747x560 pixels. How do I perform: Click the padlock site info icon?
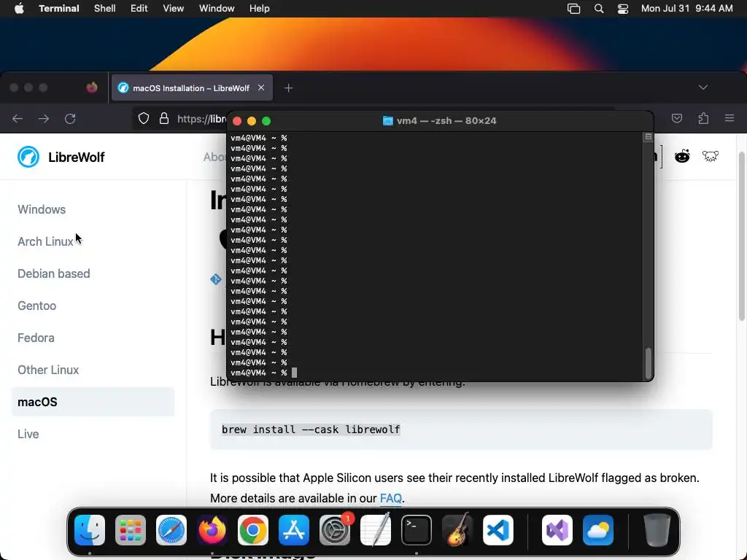tap(164, 119)
